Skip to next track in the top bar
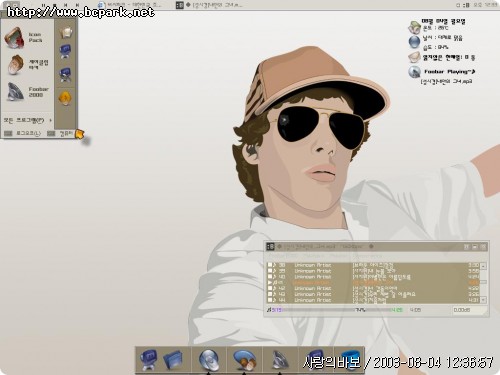The width and height of the screenshot is (500, 375). (x=77, y=5)
